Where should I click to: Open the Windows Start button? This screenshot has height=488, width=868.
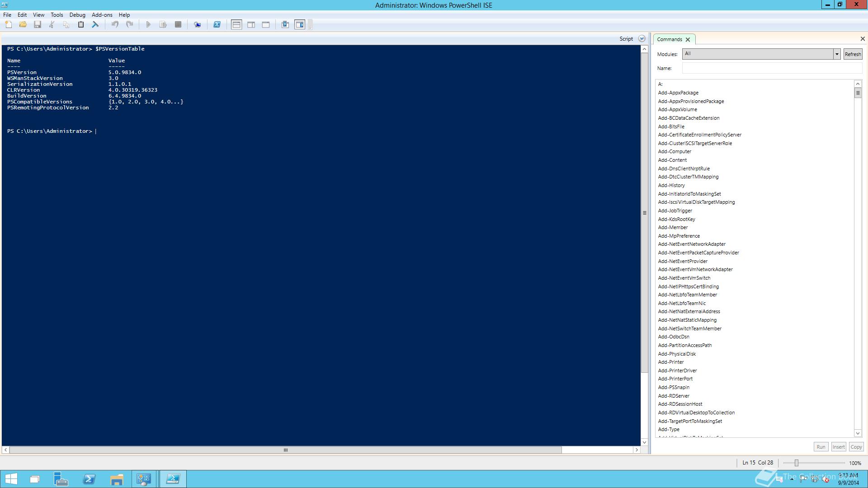[x=11, y=479]
